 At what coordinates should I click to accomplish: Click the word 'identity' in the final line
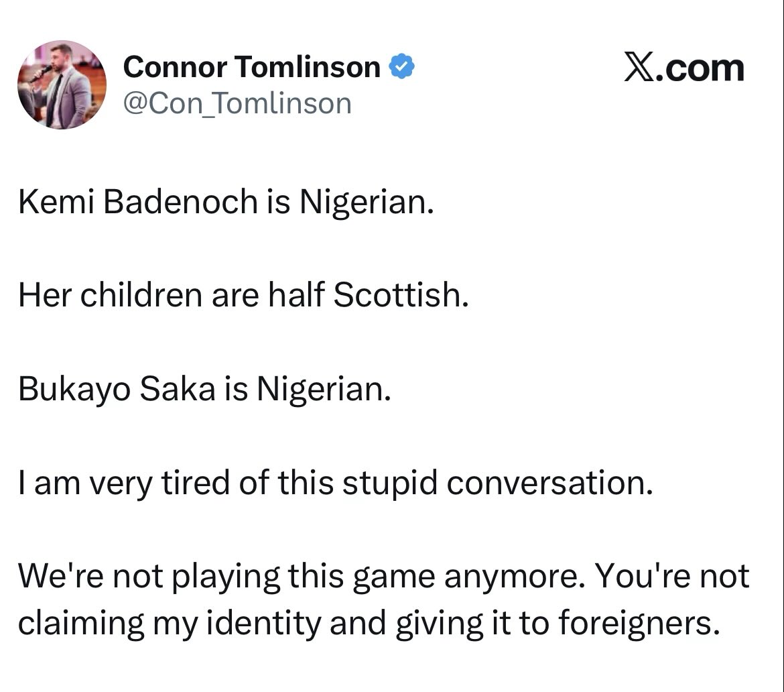click(263, 624)
